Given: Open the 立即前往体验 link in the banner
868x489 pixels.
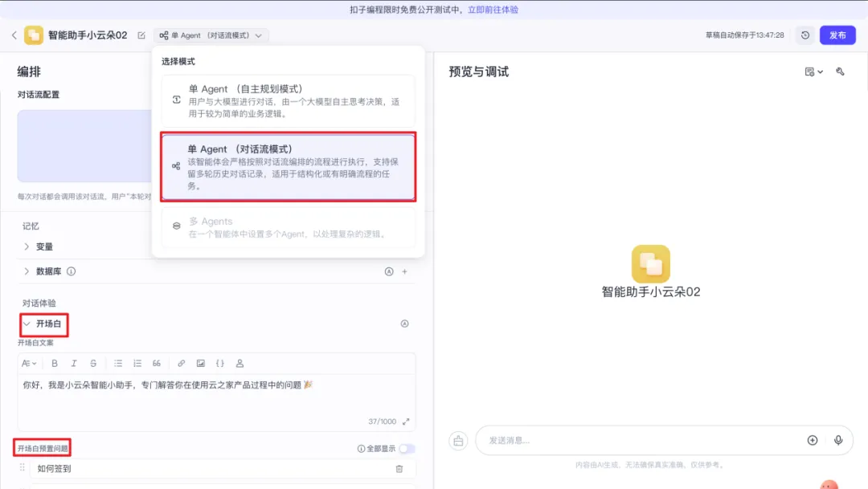Looking at the screenshot, I should pyautogui.click(x=493, y=10).
